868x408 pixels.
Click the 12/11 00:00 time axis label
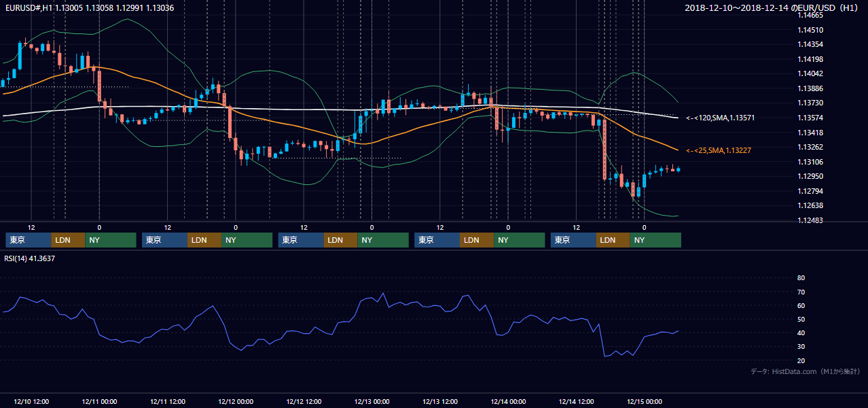click(99, 401)
